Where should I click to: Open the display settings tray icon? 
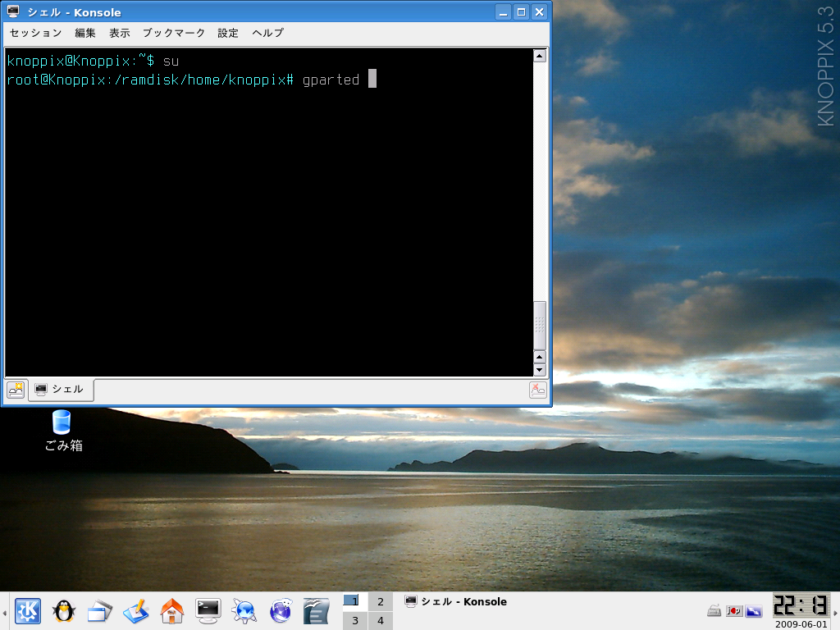coord(754,610)
